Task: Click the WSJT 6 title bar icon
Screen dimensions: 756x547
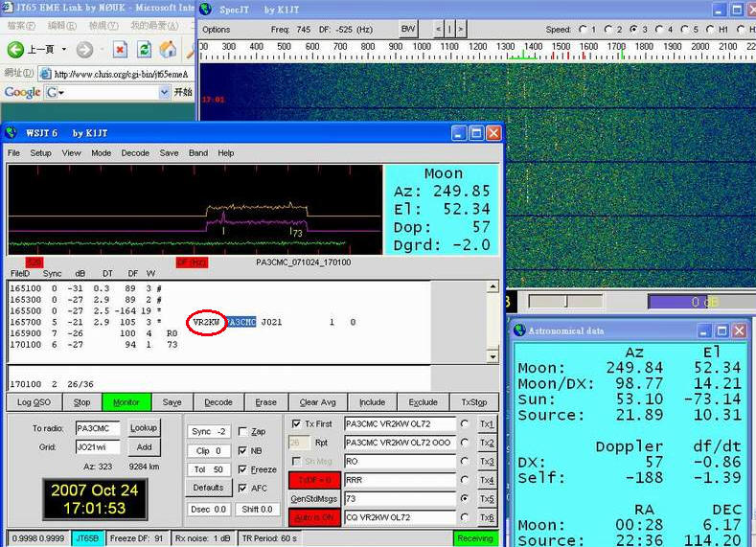Action: pos(11,133)
